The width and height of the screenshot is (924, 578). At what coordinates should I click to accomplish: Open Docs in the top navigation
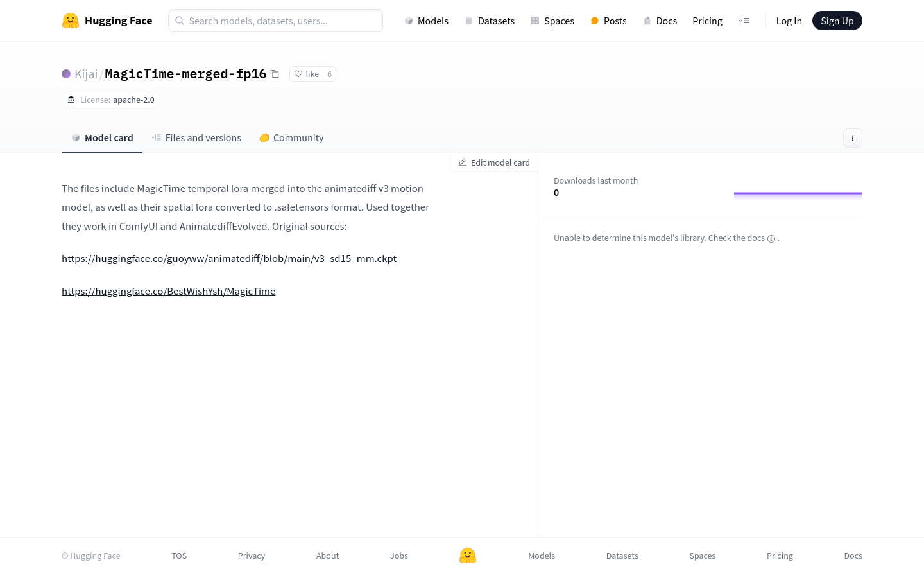click(660, 21)
